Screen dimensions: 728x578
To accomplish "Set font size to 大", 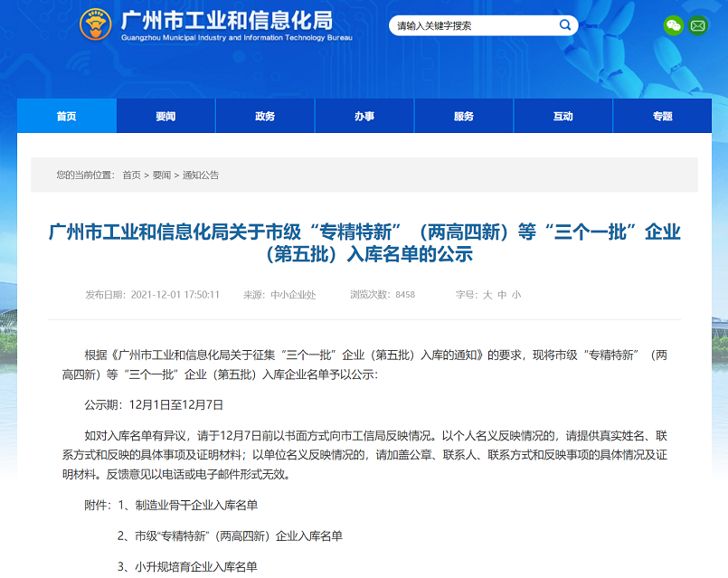I will pos(487,295).
